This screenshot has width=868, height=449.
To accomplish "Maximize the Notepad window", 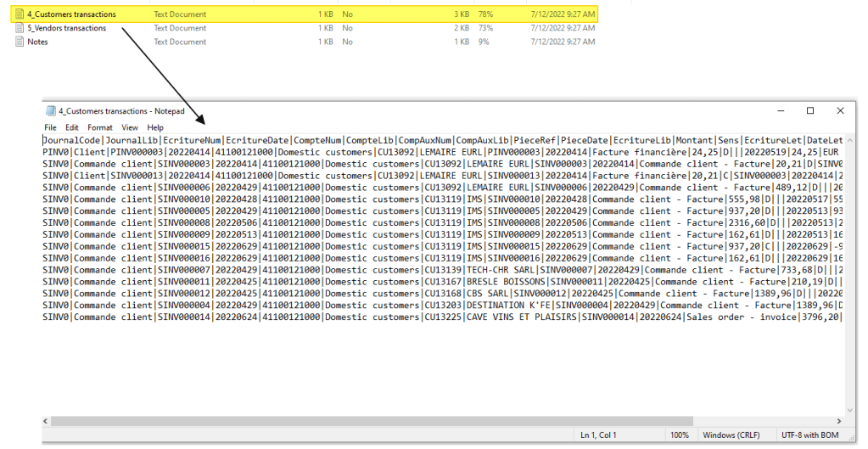I will click(809, 111).
